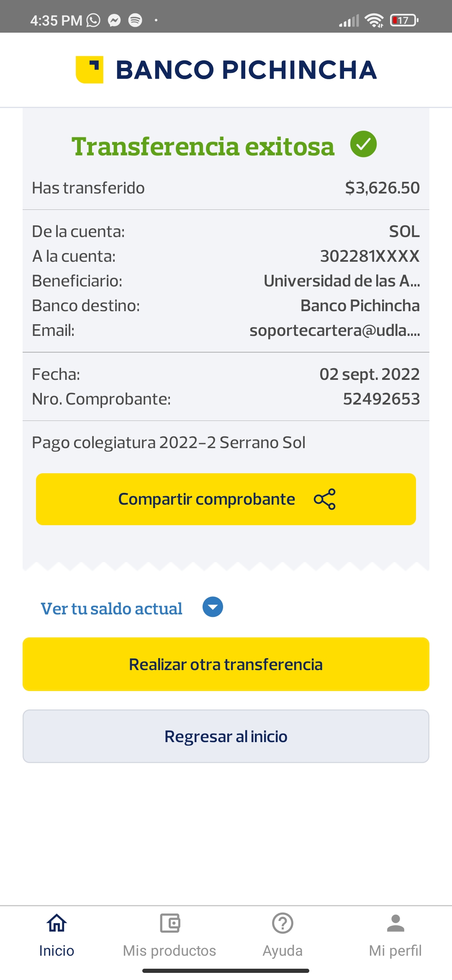Switch to the Ayuda tab label
452x980 pixels.
(282, 951)
